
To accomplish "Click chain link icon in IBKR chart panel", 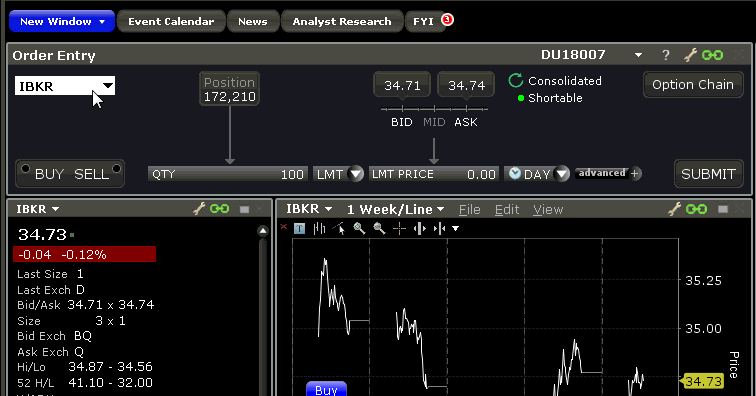I will pos(697,209).
